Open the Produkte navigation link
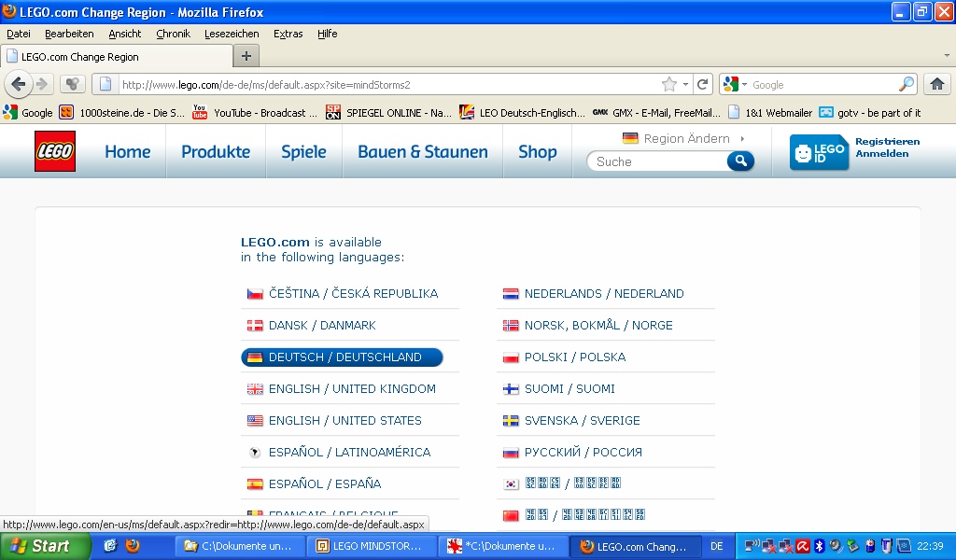Screen dimensions: 956x560 (216, 152)
